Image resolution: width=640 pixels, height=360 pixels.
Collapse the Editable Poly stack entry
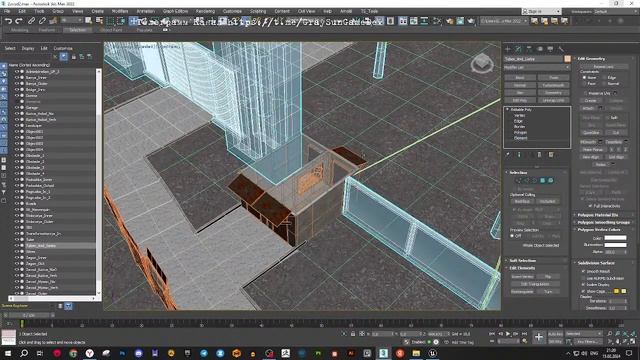508,109
